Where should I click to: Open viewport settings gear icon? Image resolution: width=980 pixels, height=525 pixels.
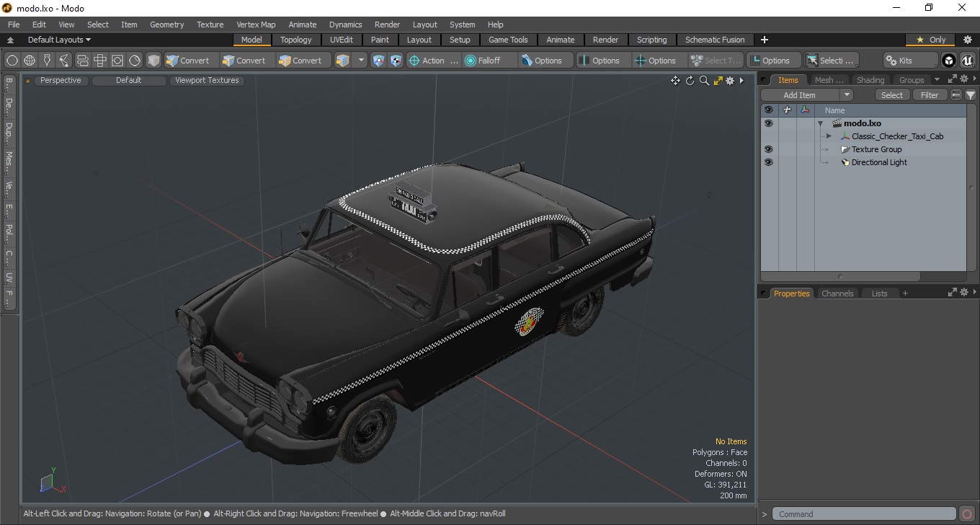click(730, 81)
